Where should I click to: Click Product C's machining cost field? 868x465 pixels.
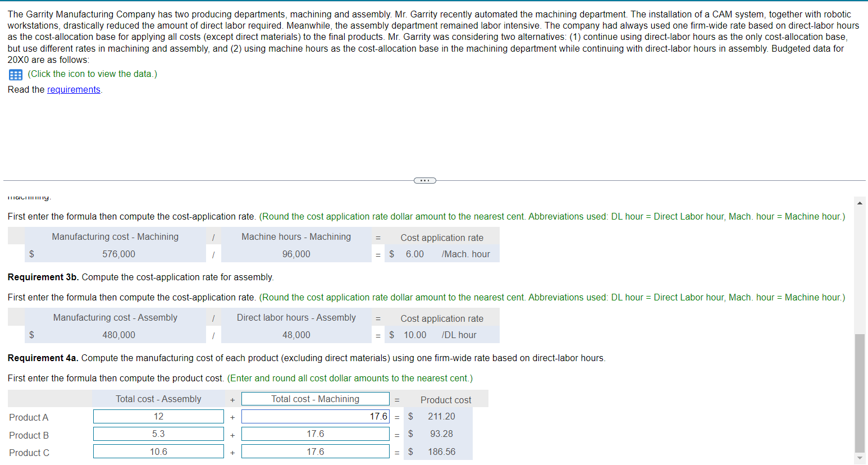(315, 451)
